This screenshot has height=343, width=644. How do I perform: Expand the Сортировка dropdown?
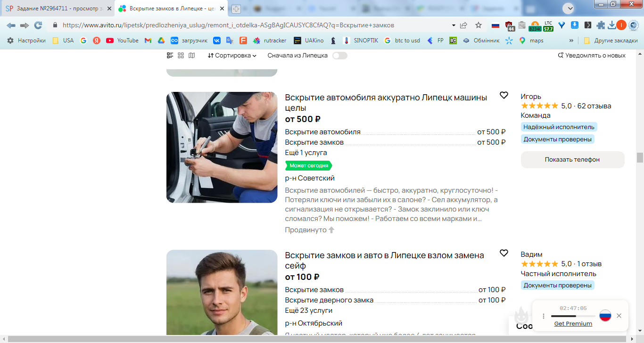(x=232, y=56)
